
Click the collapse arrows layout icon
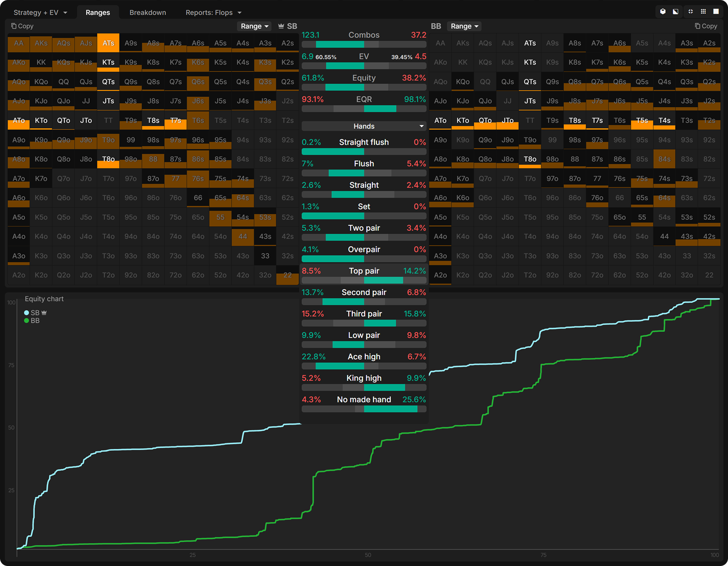pos(691,12)
